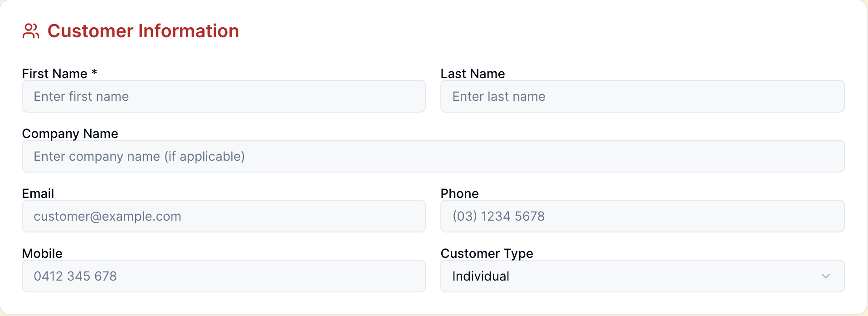Click the Phone label text
The width and height of the screenshot is (868, 316).
[x=459, y=193]
